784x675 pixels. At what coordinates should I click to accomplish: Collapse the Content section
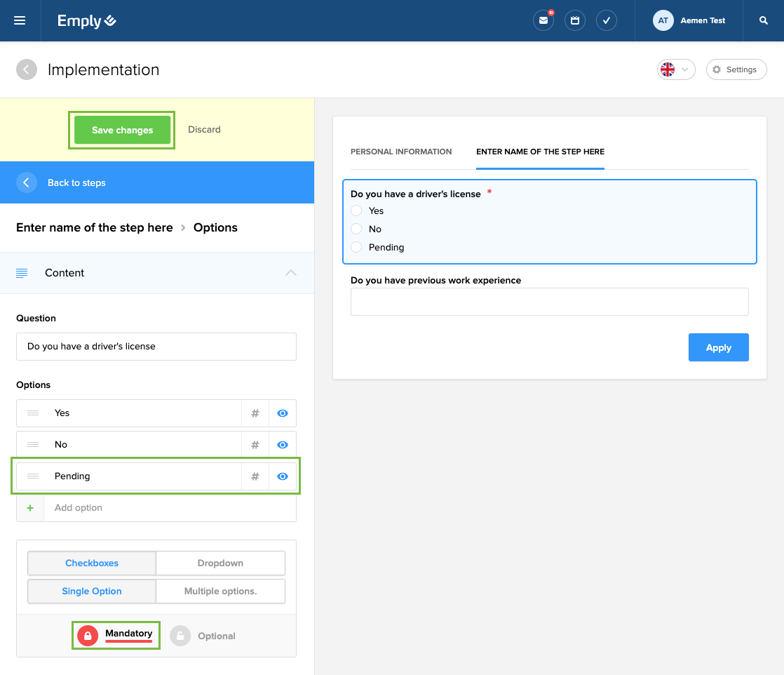[x=291, y=273]
